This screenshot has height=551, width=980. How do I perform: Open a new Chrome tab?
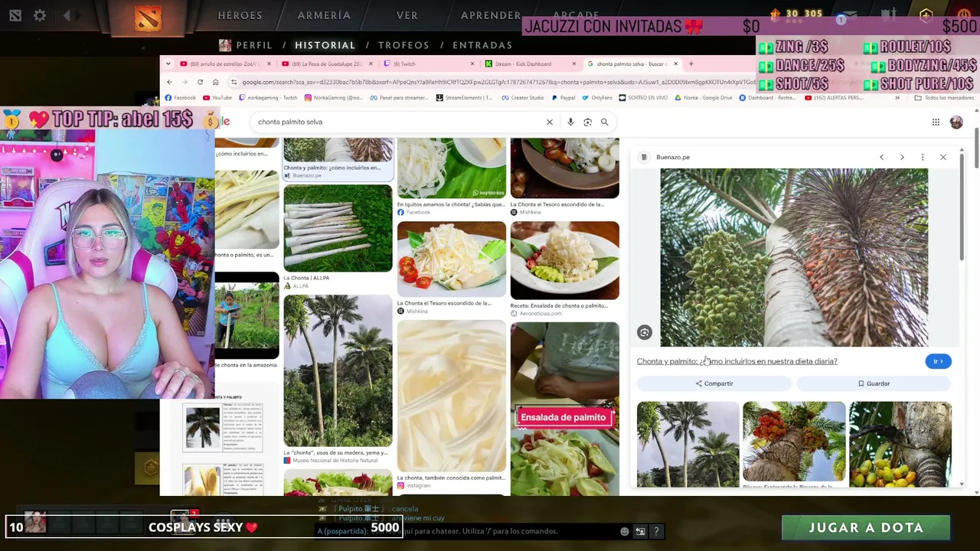[691, 64]
